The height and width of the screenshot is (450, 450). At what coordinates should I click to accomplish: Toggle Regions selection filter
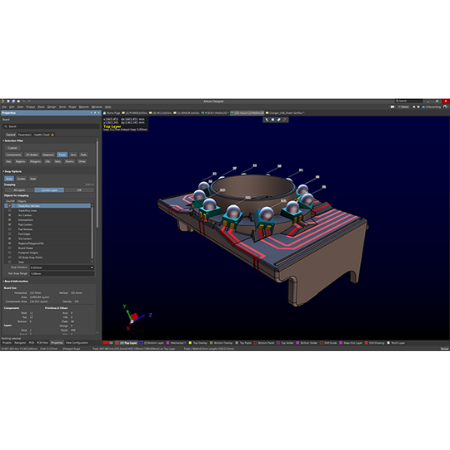[20, 161]
